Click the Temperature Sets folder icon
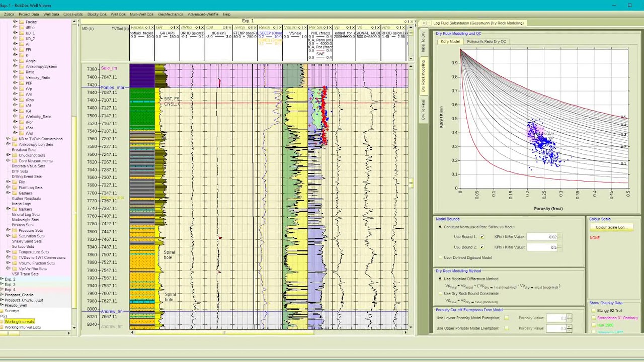The width and height of the screenshot is (644, 362). 15,252
